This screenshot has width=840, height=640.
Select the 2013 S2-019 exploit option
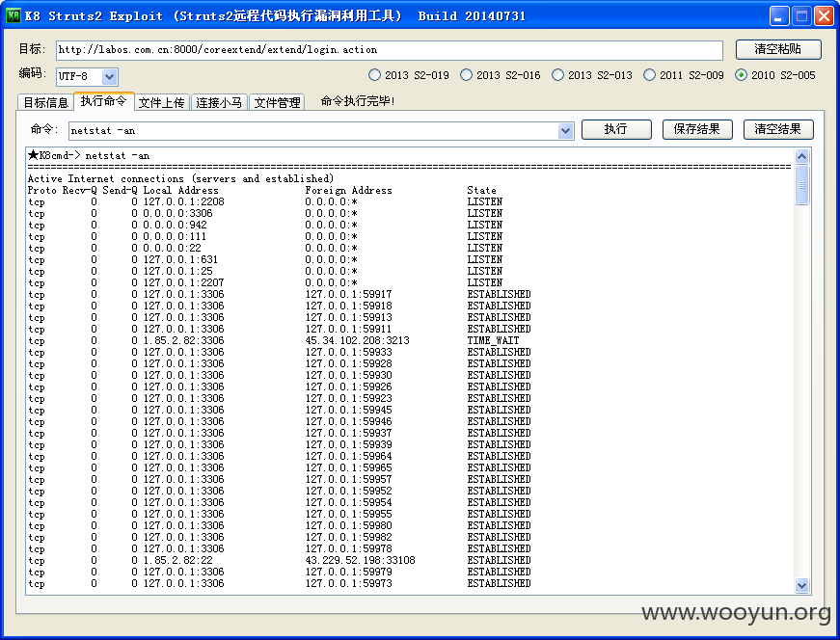(x=409, y=75)
